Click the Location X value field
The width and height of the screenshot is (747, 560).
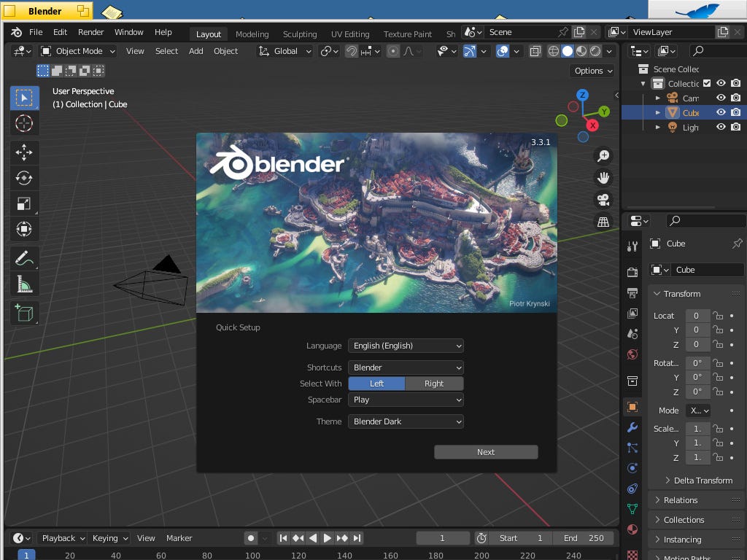coord(697,316)
